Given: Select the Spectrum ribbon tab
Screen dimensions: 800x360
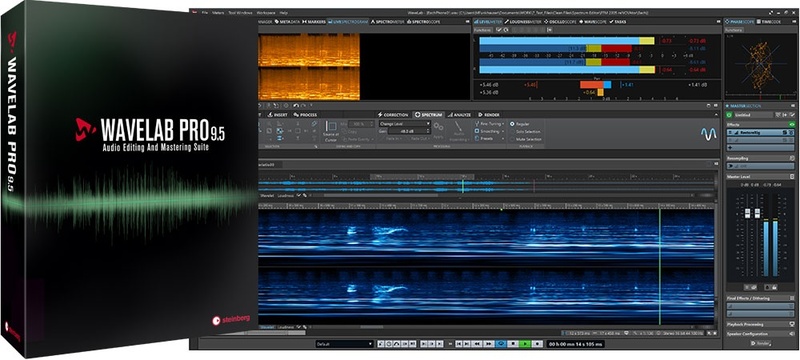Looking at the screenshot, I should pos(429,115).
